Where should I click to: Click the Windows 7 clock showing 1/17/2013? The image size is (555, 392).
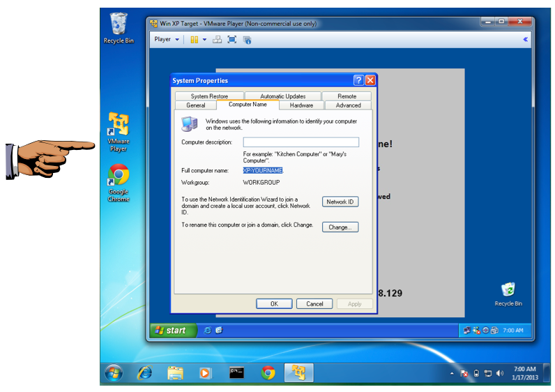pos(524,373)
